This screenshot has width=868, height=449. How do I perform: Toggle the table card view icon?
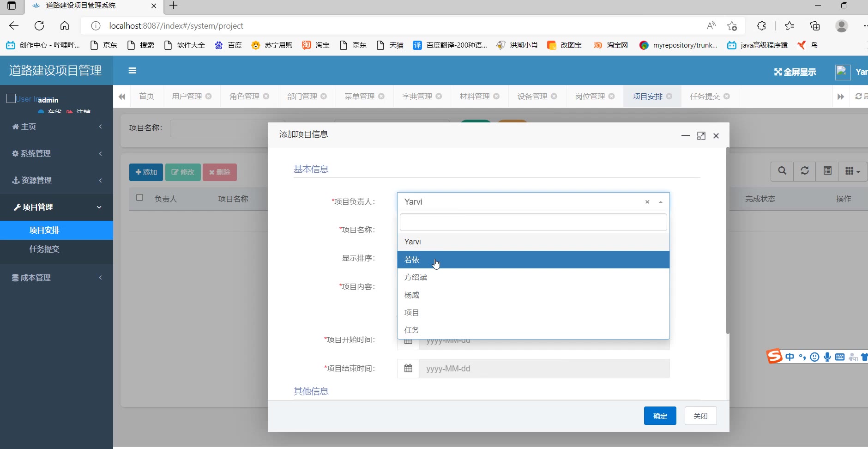[827, 171]
